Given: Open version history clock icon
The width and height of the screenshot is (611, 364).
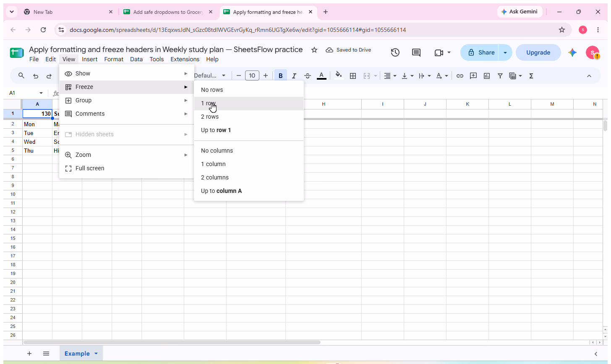Looking at the screenshot, I should (x=395, y=52).
